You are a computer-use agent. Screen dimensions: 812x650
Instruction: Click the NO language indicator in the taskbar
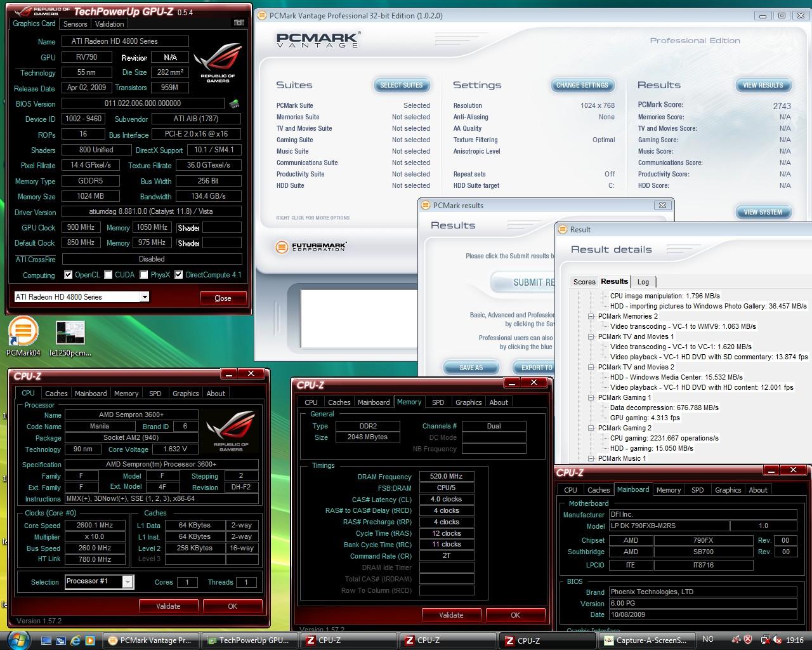(x=708, y=639)
